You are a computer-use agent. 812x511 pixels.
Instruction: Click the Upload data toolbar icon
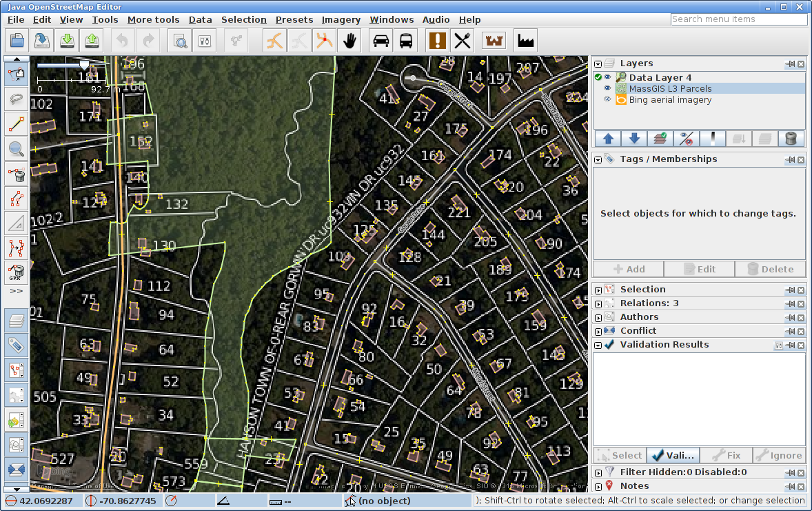click(x=92, y=41)
